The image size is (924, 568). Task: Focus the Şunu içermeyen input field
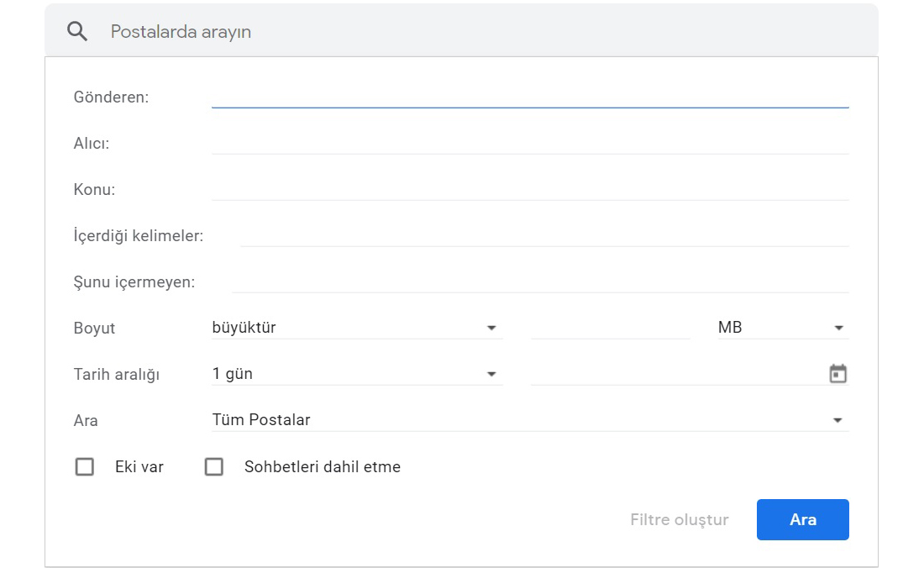click(539, 281)
